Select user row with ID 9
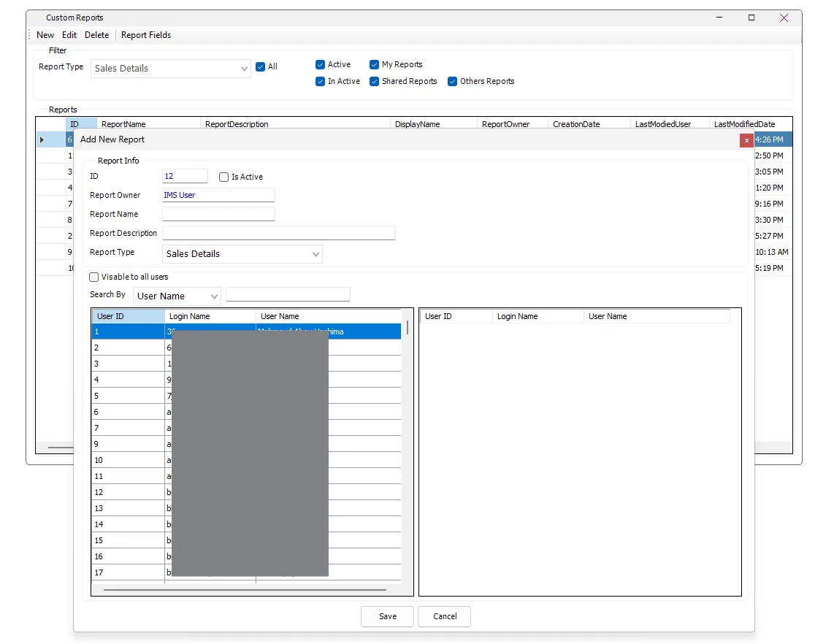This screenshot has width=826, height=644. tap(247, 444)
